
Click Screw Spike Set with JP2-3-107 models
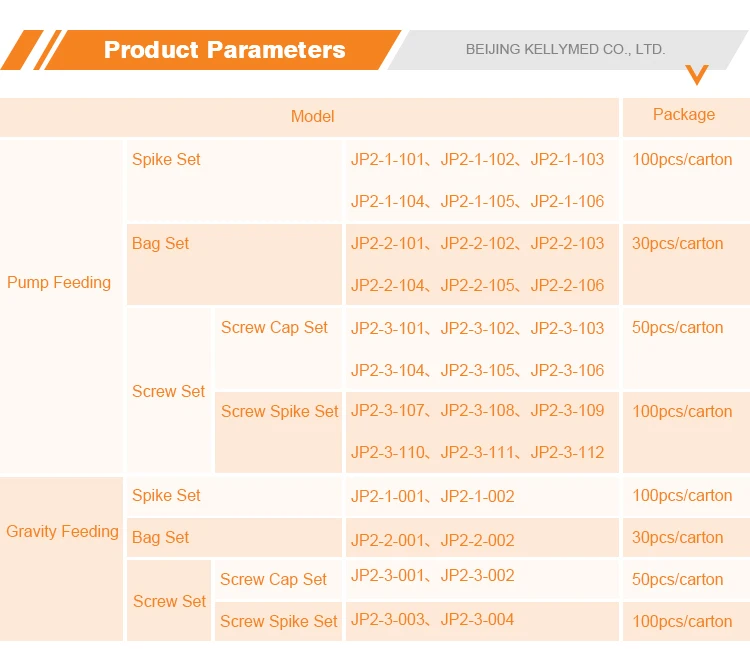click(x=278, y=432)
